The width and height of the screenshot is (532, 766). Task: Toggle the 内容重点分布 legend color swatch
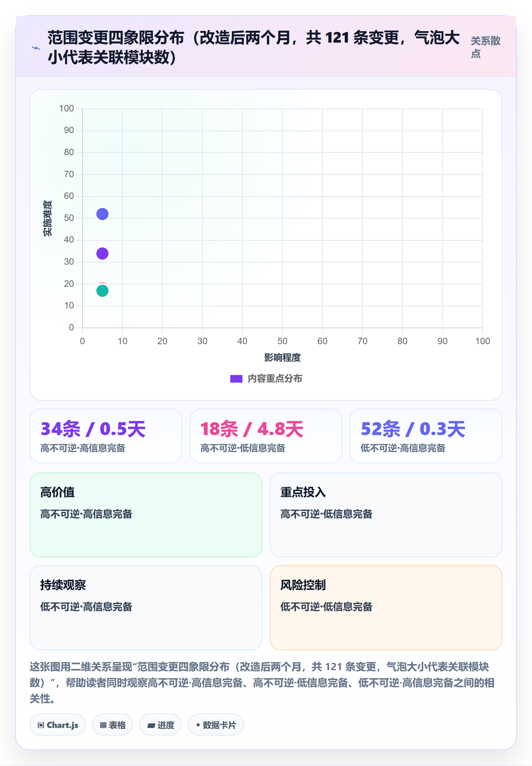click(x=236, y=379)
